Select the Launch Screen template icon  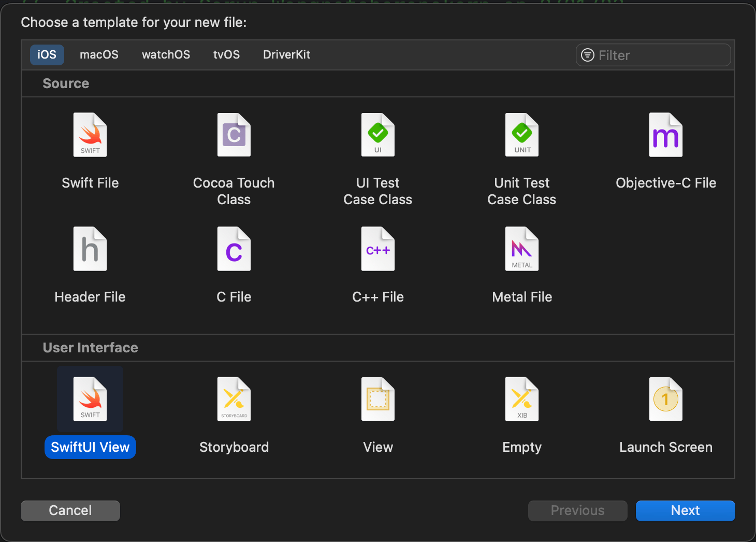pos(666,399)
